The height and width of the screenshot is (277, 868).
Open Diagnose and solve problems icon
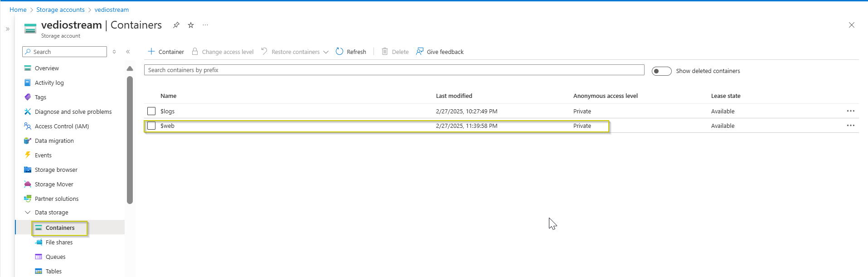pyautogui.click(x=28, y=112)
